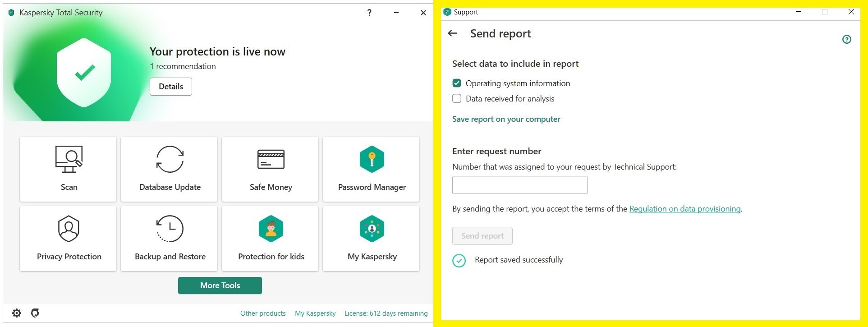
Task: Minimize the Support window
Action: [x=799, y=12]
